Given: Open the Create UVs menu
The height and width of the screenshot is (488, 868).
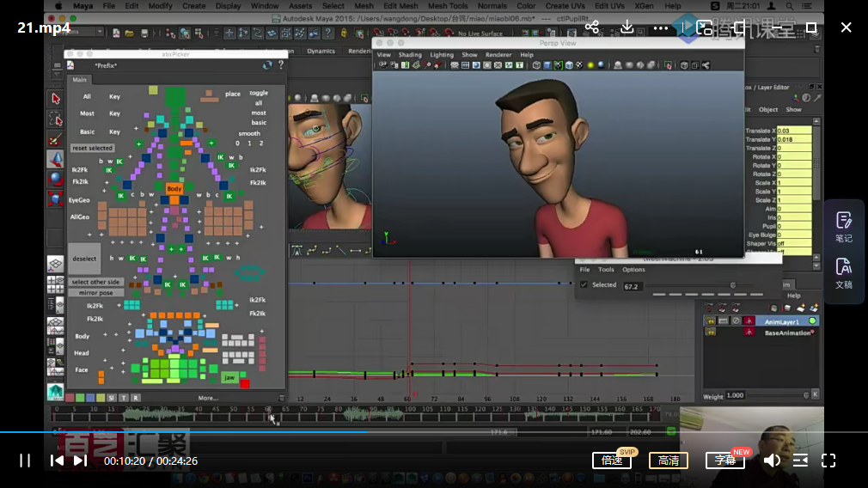Looking at the screenshot, I should [565, 6].
